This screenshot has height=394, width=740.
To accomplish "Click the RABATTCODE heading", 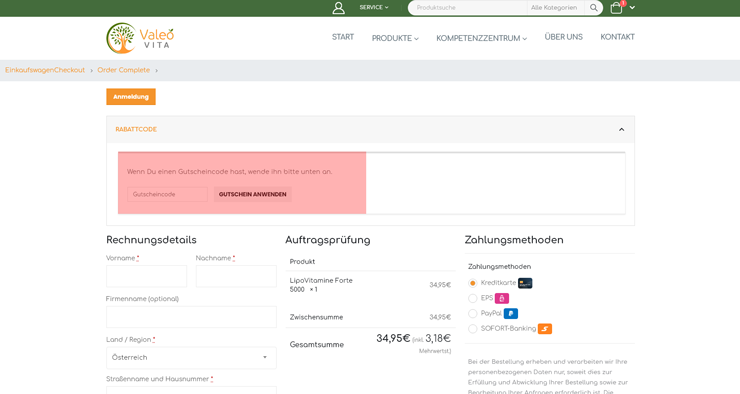I will (136, 129).
